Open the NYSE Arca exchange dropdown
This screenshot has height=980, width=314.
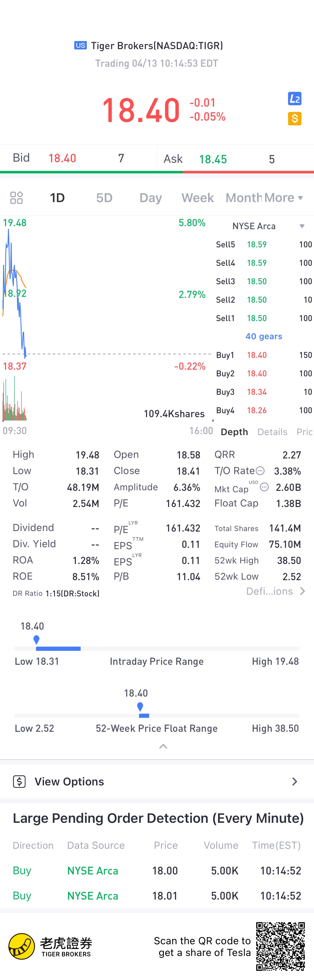(x=301, y=226)
